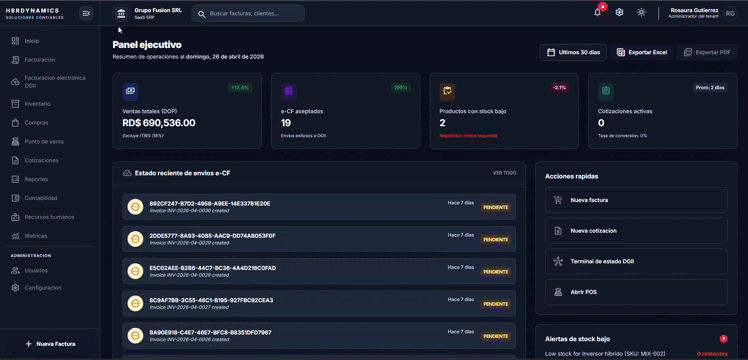
Task: Click the Nueva cotizacion quick action
Action: click(x=636, y=231)
